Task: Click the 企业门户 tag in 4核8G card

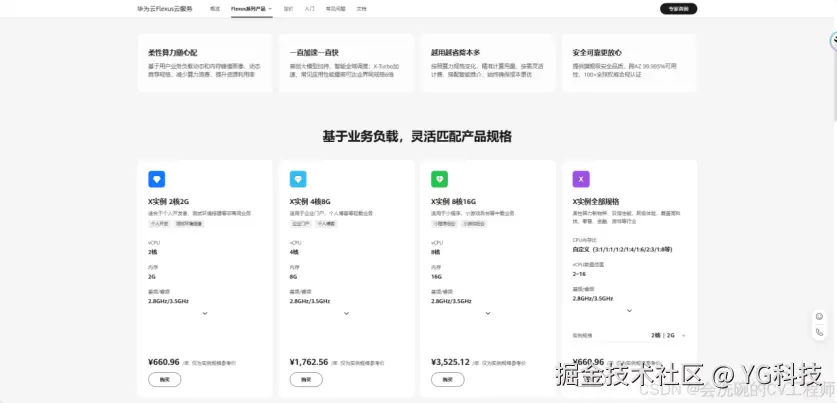Action: point(301,224)
